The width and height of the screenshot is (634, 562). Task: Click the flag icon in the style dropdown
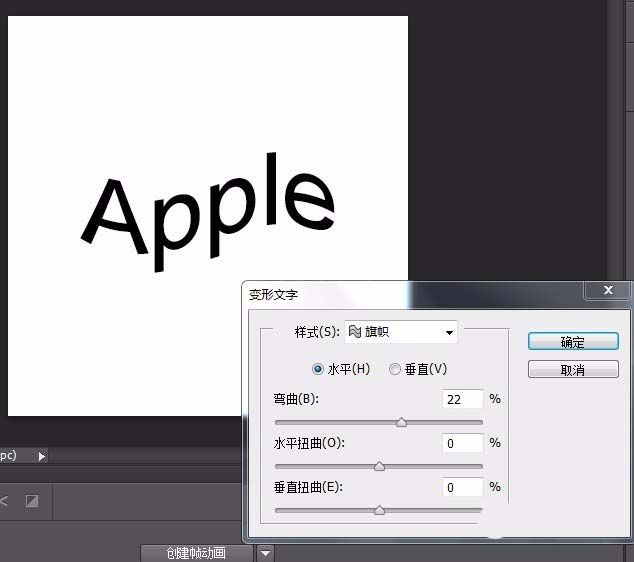click(355, 332)
